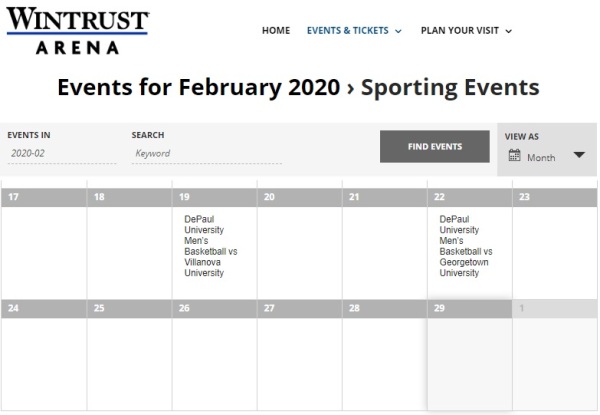Open the View As dropdown arrow

(x=578, y=155)
